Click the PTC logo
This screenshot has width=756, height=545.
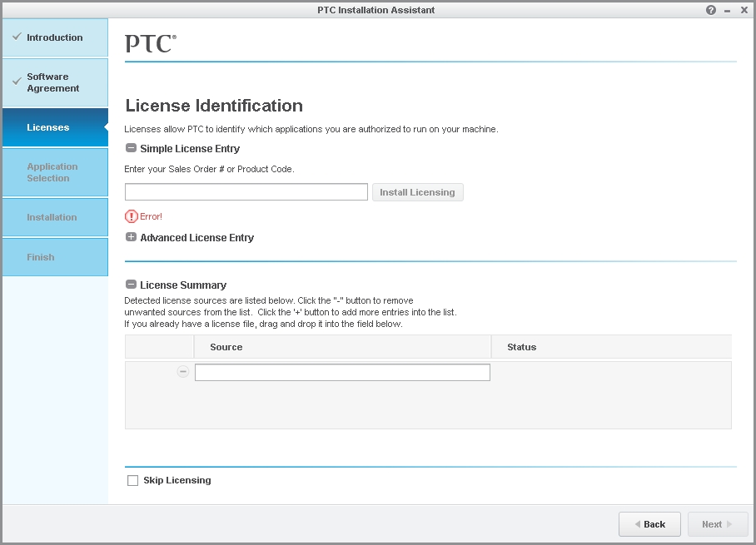pos(151,43)
